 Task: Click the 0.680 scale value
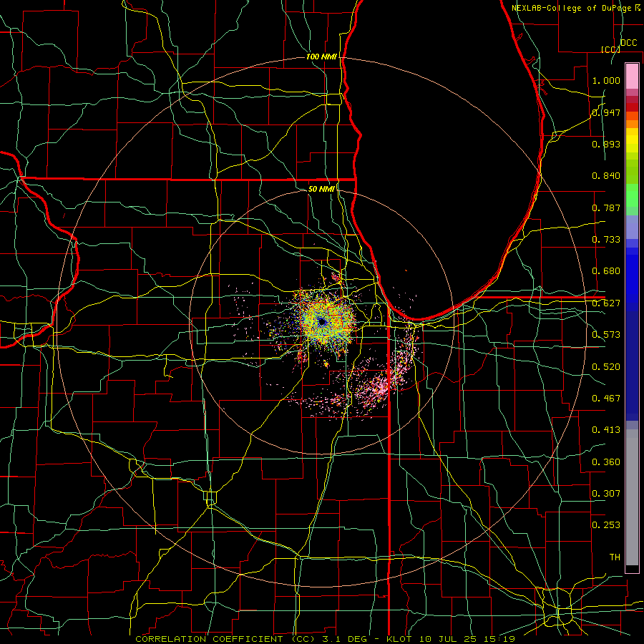606,271
